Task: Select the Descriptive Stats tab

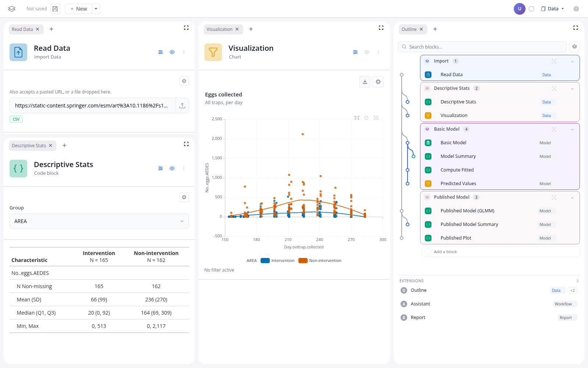Action: [29, 146]
